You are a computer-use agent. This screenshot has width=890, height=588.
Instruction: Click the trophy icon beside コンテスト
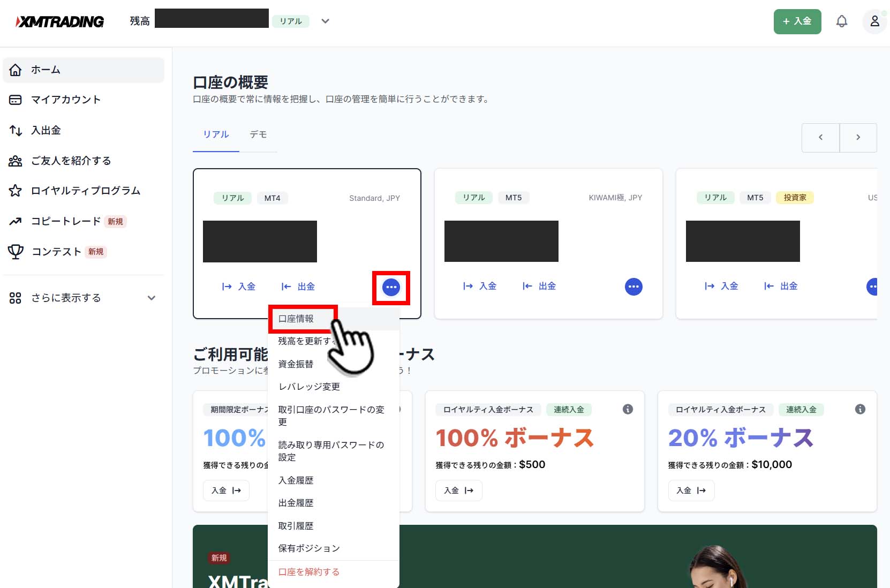[16, 252]
